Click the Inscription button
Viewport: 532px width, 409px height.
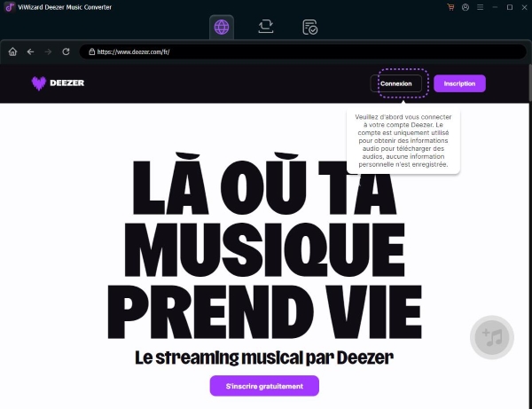click(x=459, y=83)
